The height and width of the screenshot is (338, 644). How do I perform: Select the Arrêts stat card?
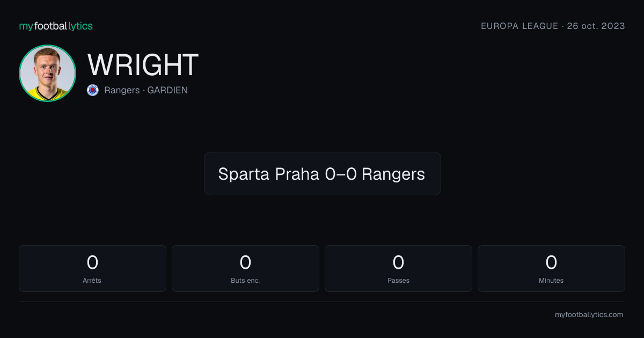(92, 268)
